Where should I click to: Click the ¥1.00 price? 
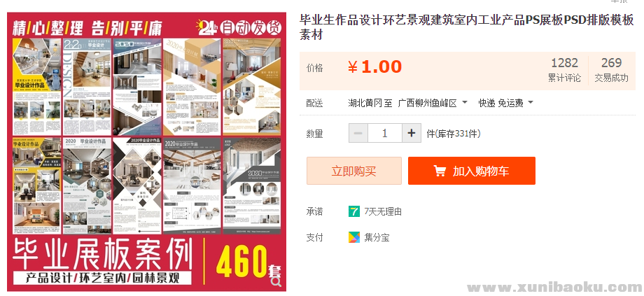374,67
